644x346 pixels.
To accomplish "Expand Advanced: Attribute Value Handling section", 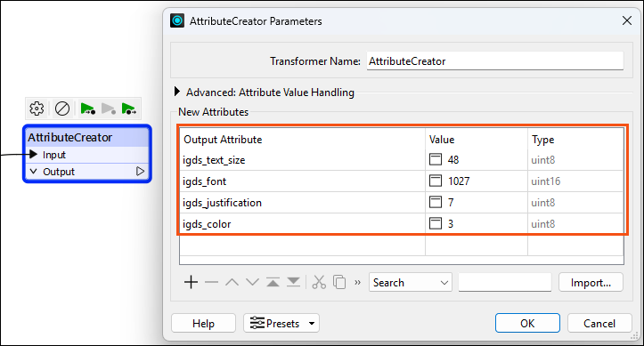I will click(x=177, y=92).
